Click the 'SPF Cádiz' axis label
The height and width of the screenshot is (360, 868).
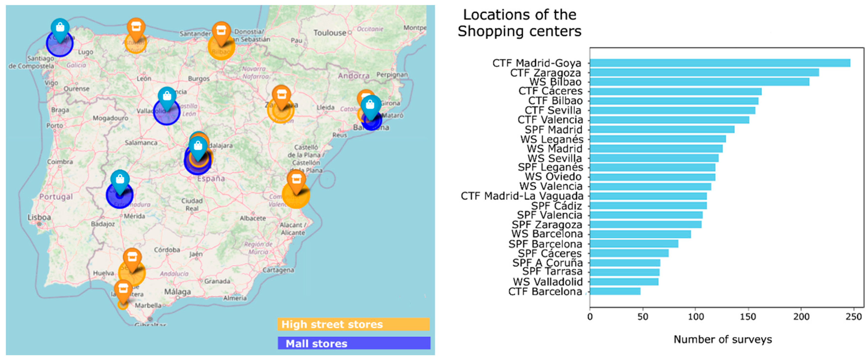pyautogui.click(x=556, y=205)
